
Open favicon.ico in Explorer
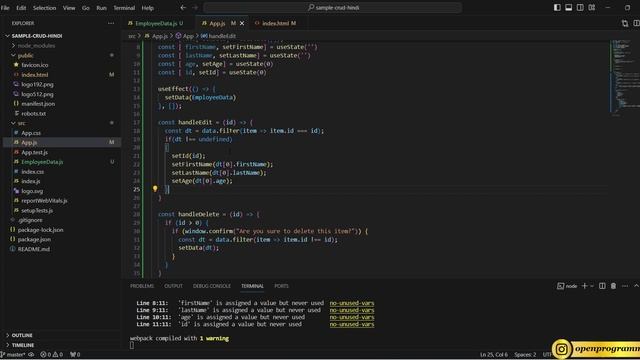35,65
